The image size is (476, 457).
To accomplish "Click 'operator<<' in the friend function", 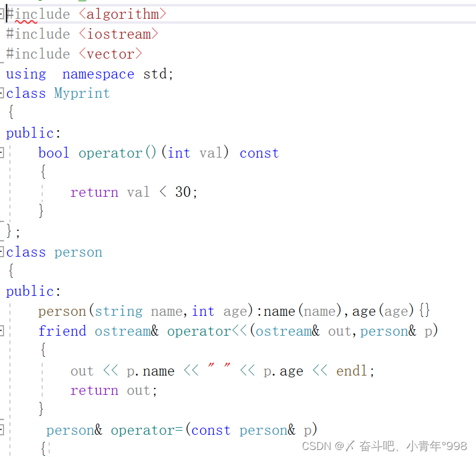I will 207,331.
